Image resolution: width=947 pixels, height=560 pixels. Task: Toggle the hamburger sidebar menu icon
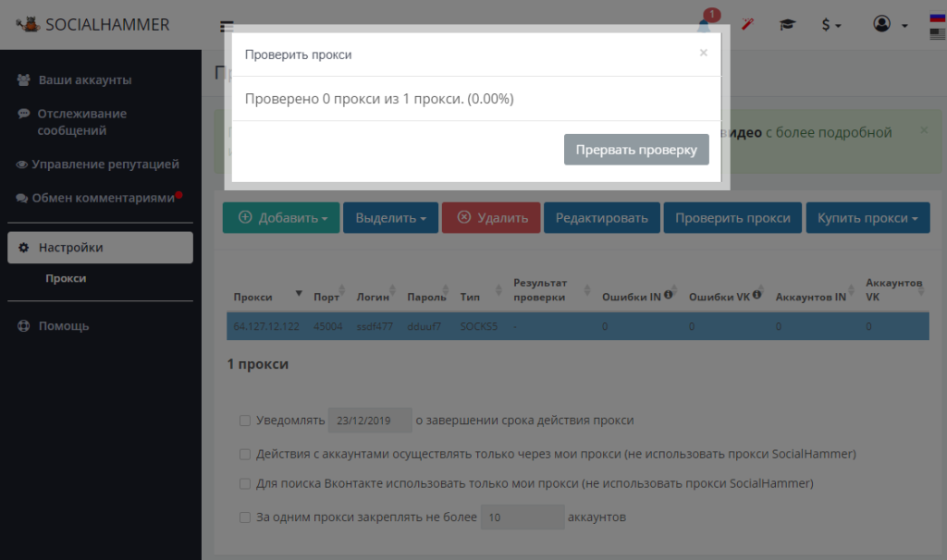pyautogui.click(x=227, y=27)
